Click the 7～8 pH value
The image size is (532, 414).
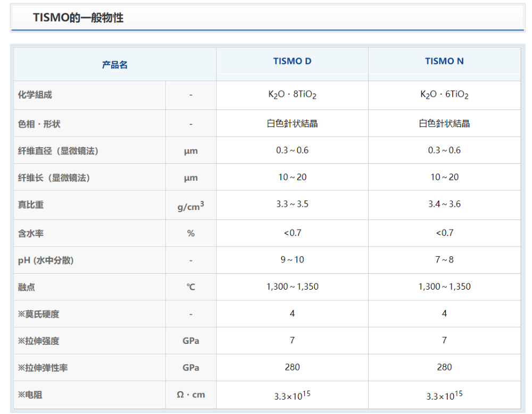point(444,259)
